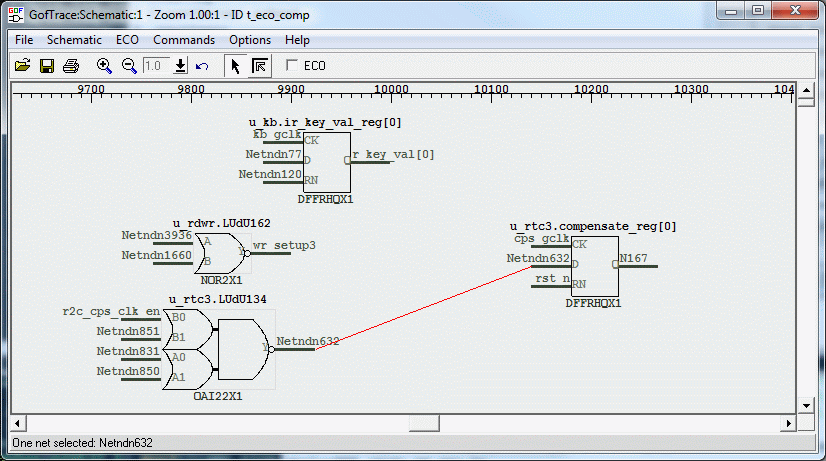This screenshot has height=461, width=826.
Task: Open the Schematic menu
Action: click(74, 40)
